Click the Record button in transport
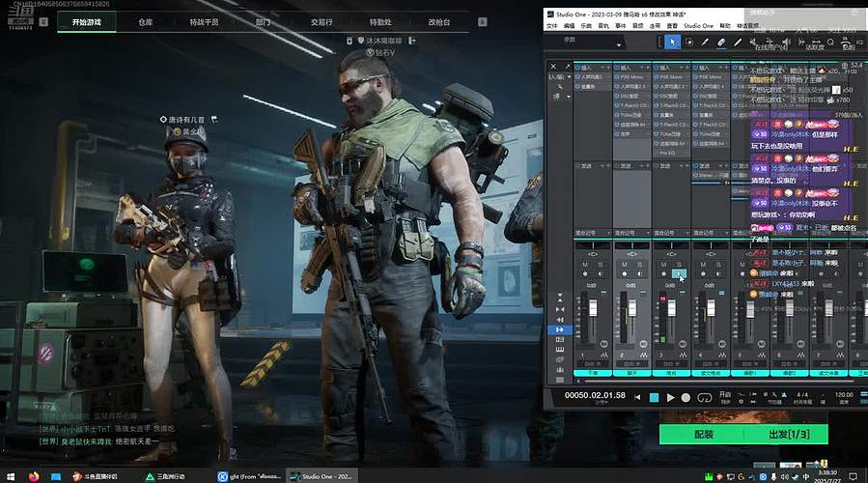 coord(686,397)
